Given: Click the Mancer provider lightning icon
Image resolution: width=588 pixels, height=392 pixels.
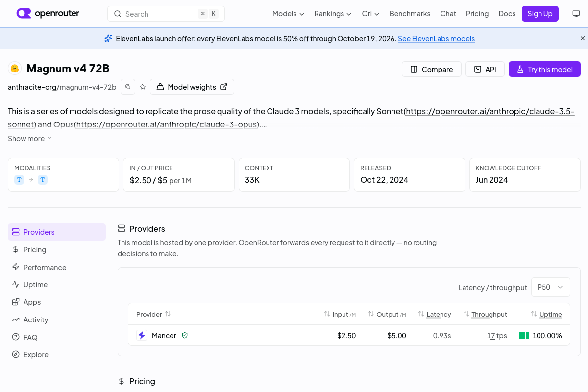Looking at the screenshot, I should pos(142,335).
